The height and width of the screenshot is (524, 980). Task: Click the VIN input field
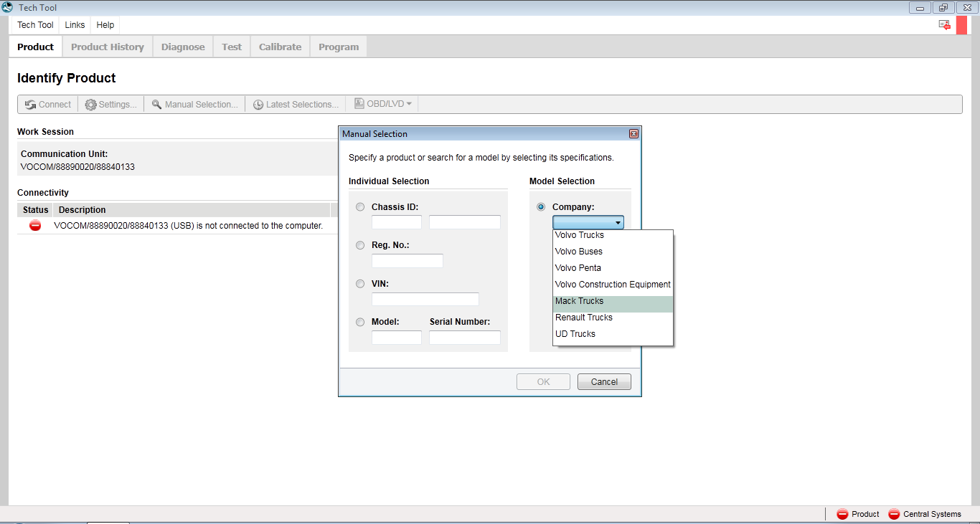[x=425, y=299]
